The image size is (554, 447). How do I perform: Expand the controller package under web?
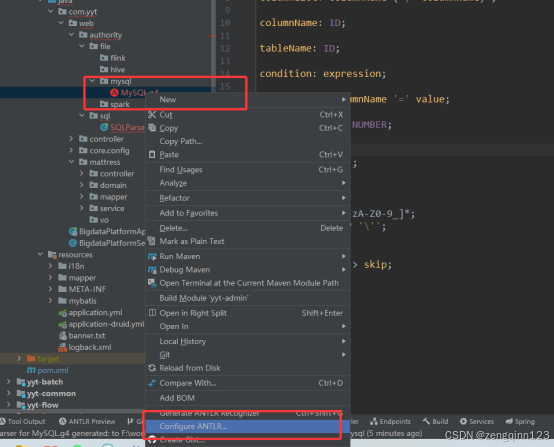[72, 139]
